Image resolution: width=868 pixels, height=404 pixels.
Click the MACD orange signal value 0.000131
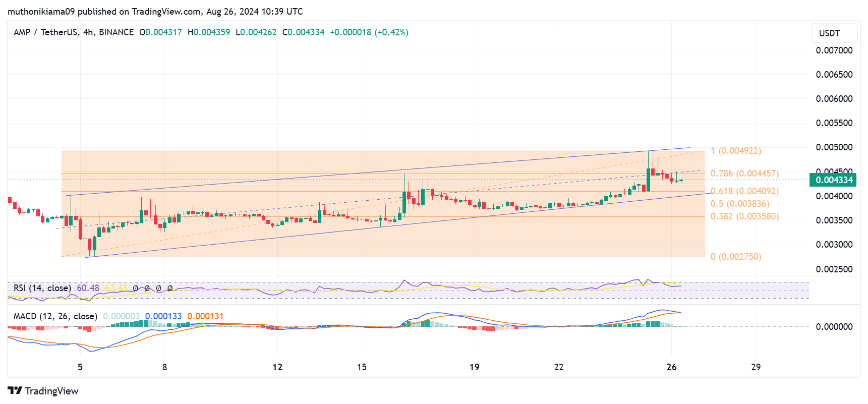click(x=205, y=316)
